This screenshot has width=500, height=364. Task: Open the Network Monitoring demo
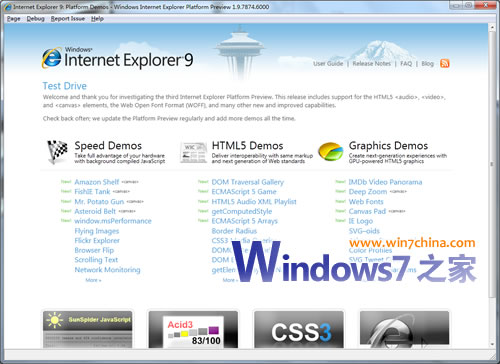tap(107, 270)
